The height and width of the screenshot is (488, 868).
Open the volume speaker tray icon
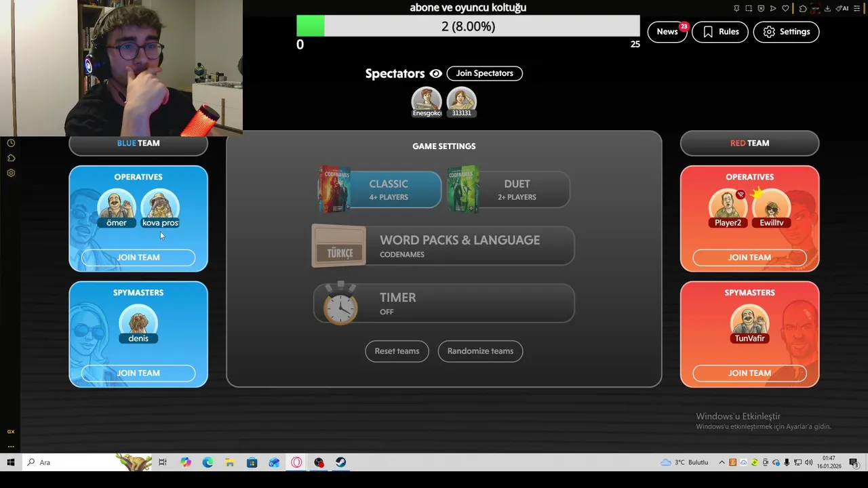coord(808,462)
